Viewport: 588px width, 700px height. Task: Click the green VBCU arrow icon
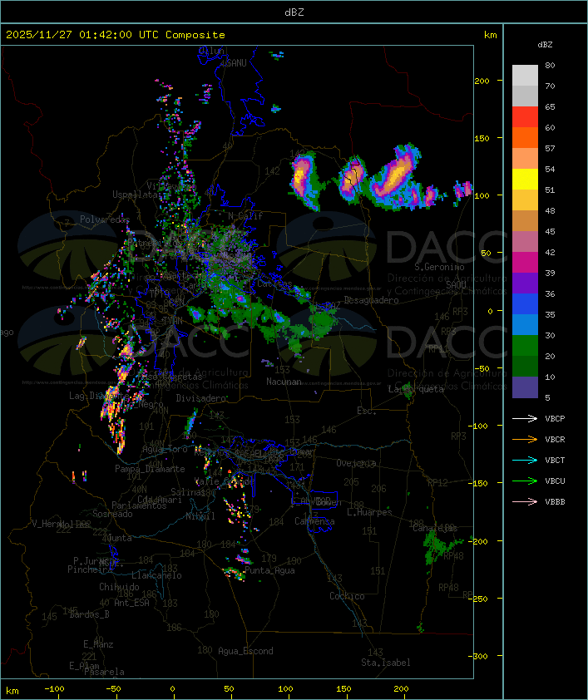point(525,481)
